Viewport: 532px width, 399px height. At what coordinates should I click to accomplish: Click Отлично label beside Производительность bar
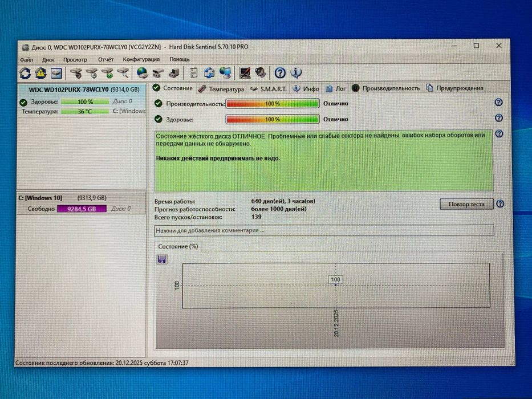click(x=335, y=104)
